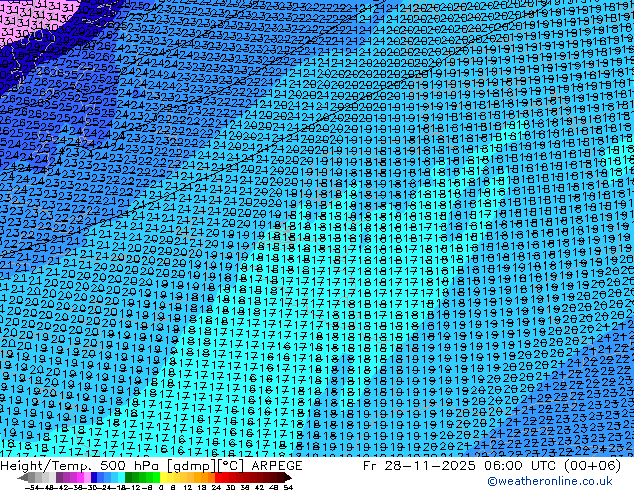Click the '(00+06)' forecast offset text
The height and width of the screenshot is (490, 634).
[592, 466]
